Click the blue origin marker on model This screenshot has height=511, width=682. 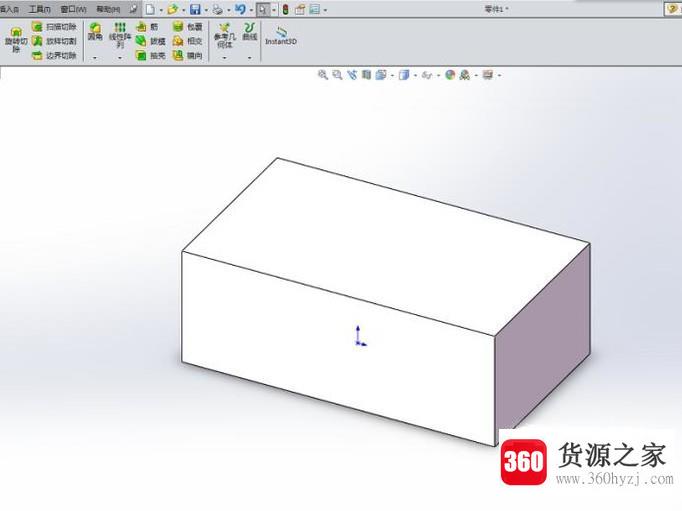tap(360, 336)
